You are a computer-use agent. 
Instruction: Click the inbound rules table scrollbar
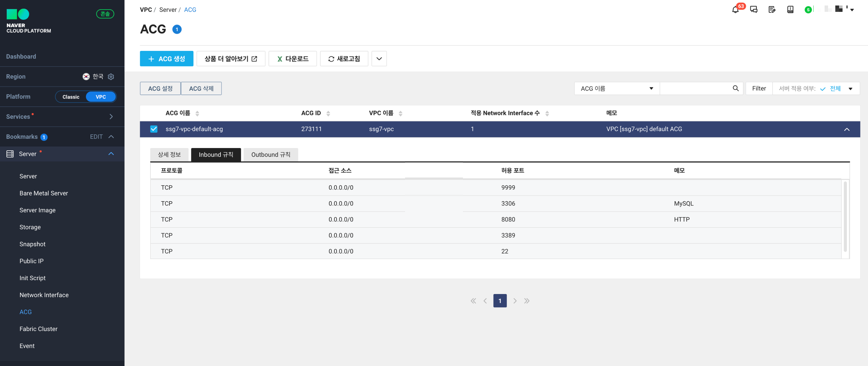pyautogui.click(x=845, y=216)
